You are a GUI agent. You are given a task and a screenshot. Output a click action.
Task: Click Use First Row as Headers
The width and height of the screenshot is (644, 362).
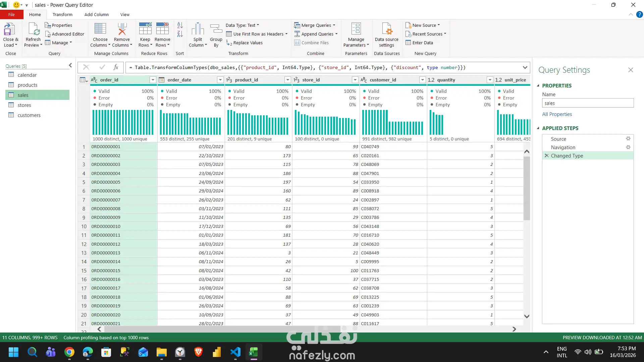point(257,34)
